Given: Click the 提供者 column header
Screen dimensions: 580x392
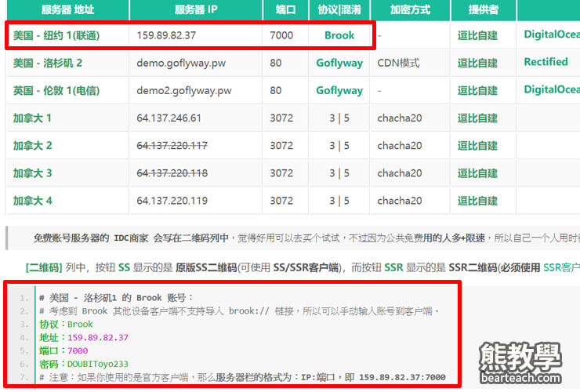Looking at the screenshot, I should 484,10.
